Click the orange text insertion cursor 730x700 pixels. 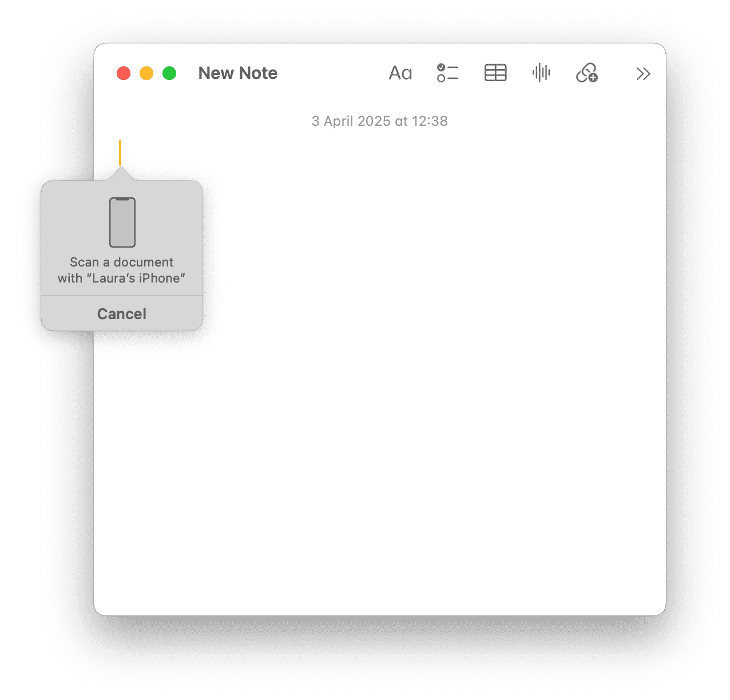click(120, 152)
